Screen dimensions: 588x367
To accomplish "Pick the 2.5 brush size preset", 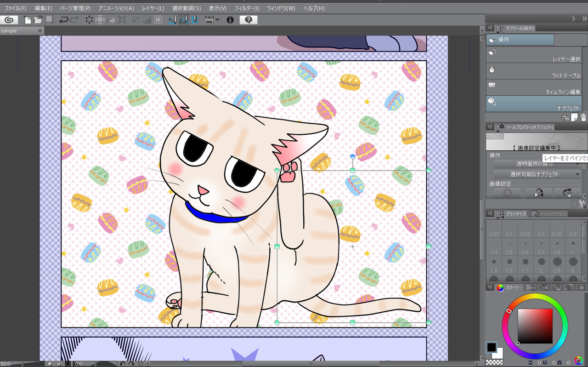I will (557, 265).
